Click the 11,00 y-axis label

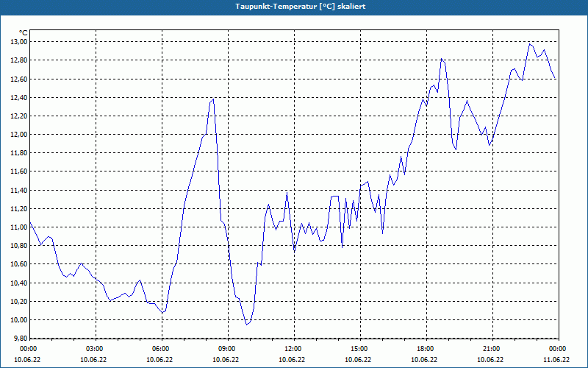[19, 227]
